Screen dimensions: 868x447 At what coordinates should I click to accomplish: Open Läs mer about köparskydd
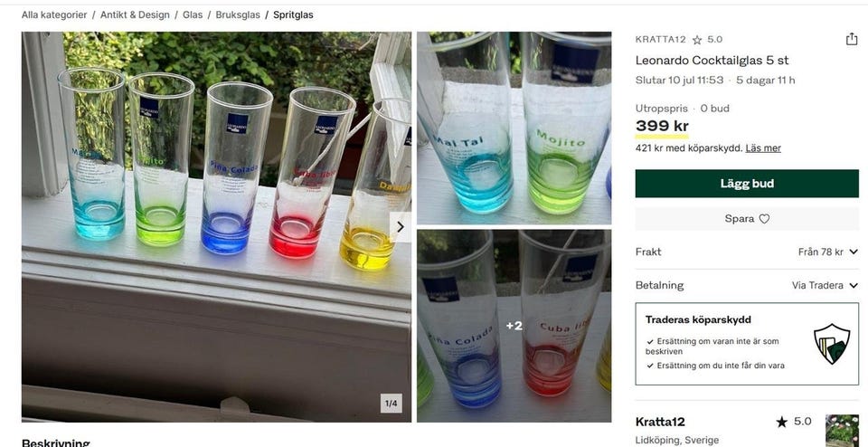pyautogui.click(x=763, y=148)
